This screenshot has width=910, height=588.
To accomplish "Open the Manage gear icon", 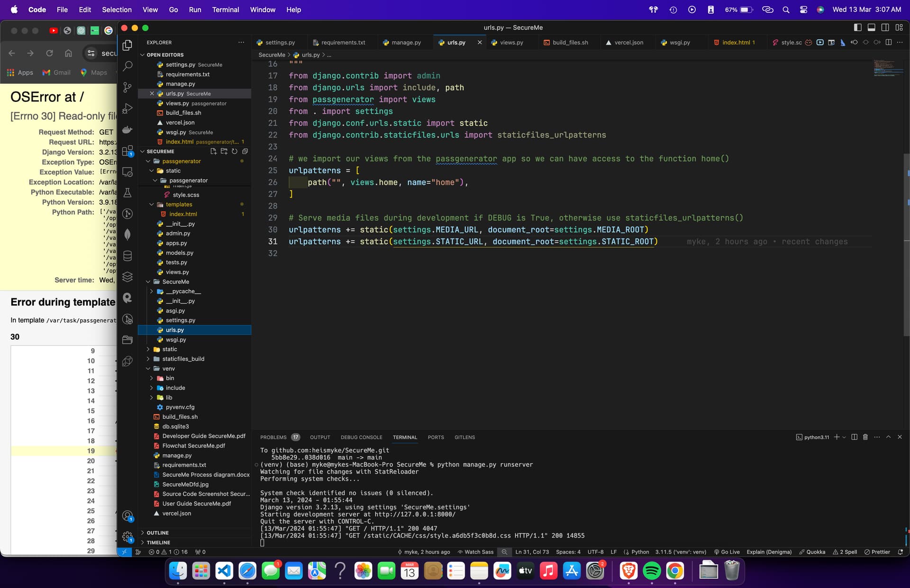I will click(x=127, y=537).
